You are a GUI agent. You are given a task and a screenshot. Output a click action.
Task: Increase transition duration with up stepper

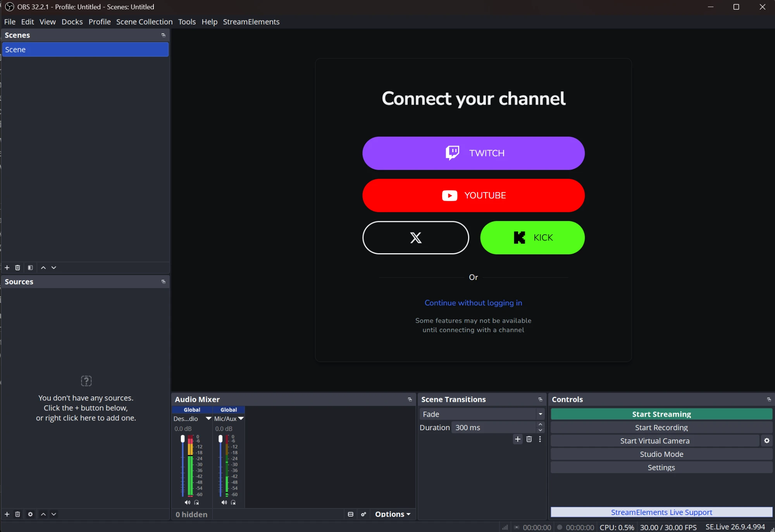click(x=541, y=425)
